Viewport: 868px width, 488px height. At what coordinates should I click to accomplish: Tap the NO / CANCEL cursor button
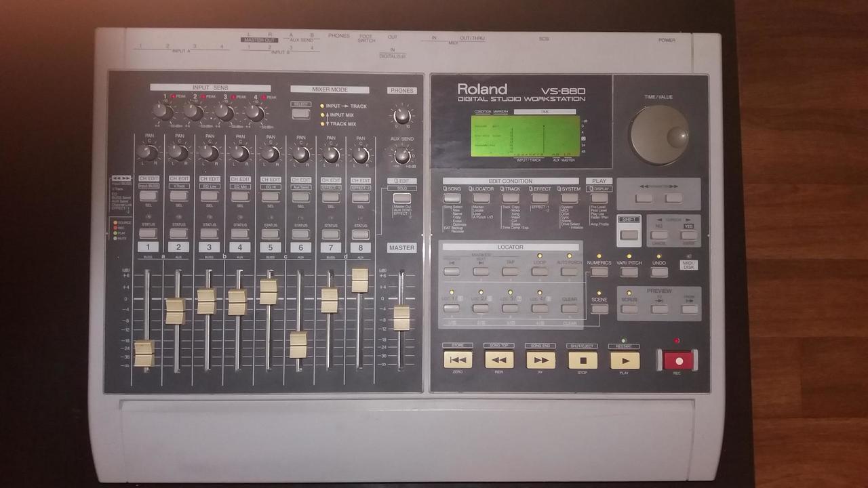[658, 235]
